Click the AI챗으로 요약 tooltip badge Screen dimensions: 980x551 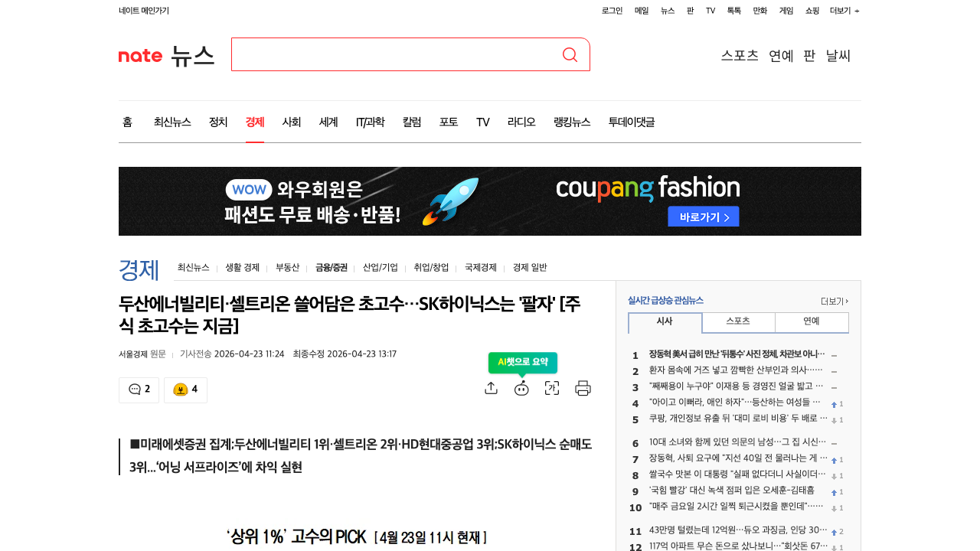pos(523,362)
